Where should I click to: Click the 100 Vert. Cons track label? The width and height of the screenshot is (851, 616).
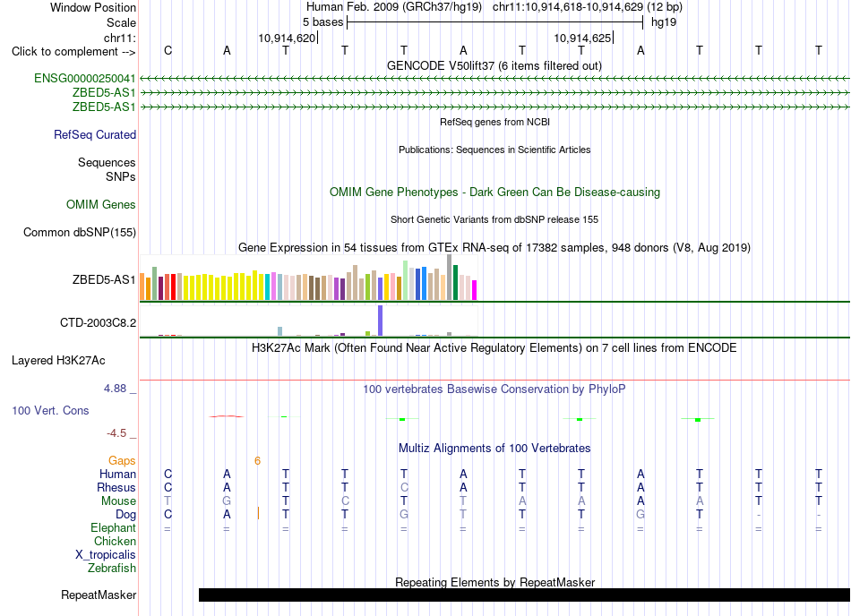coord(50,410)
